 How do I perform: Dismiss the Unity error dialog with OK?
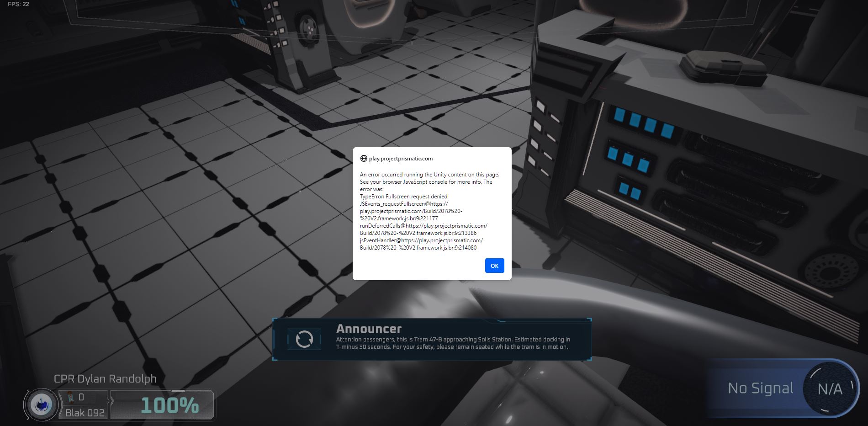(494, 266)
